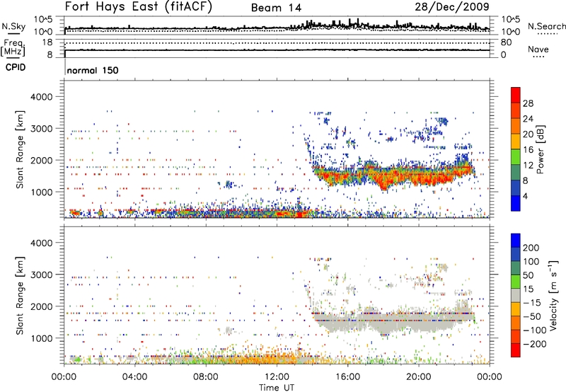Select the 'Beam 14' label
The width and height of the screenshot is (566, 392).
click(x=276, y=8)
